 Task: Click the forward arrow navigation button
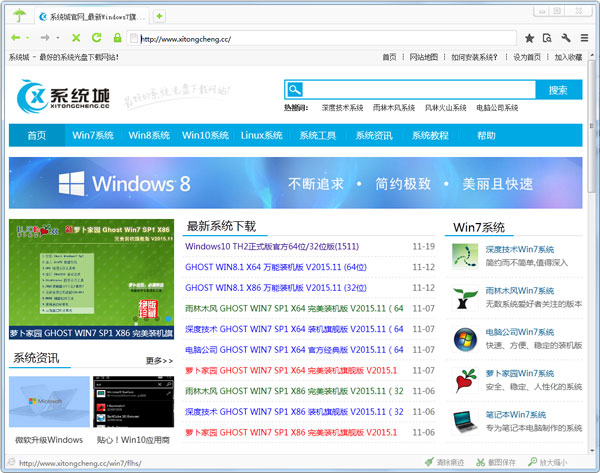45,38
